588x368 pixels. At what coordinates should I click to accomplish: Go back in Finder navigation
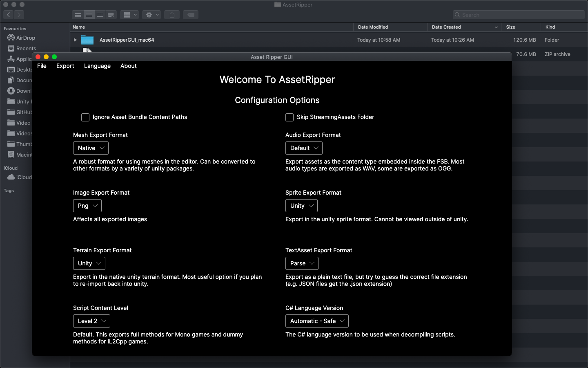(9, 15)
